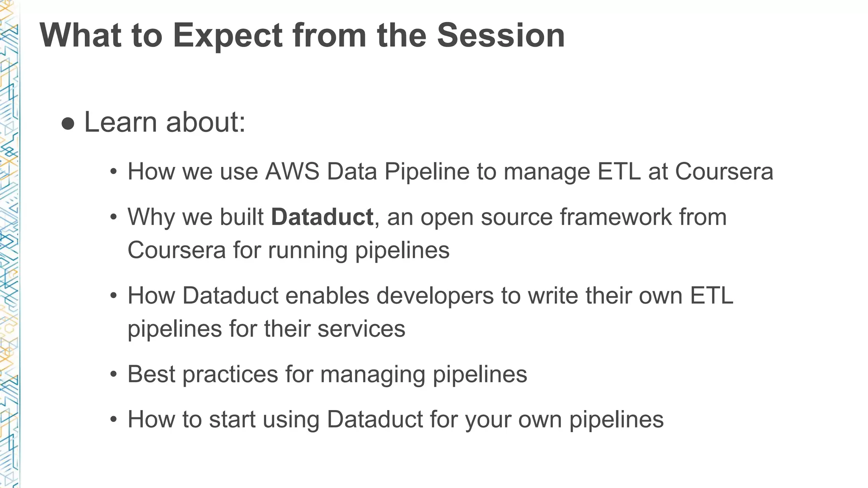868x488 pixels.
Task: Click the slide title "What to Expect from the Session"
Action: tap(302, 36)
